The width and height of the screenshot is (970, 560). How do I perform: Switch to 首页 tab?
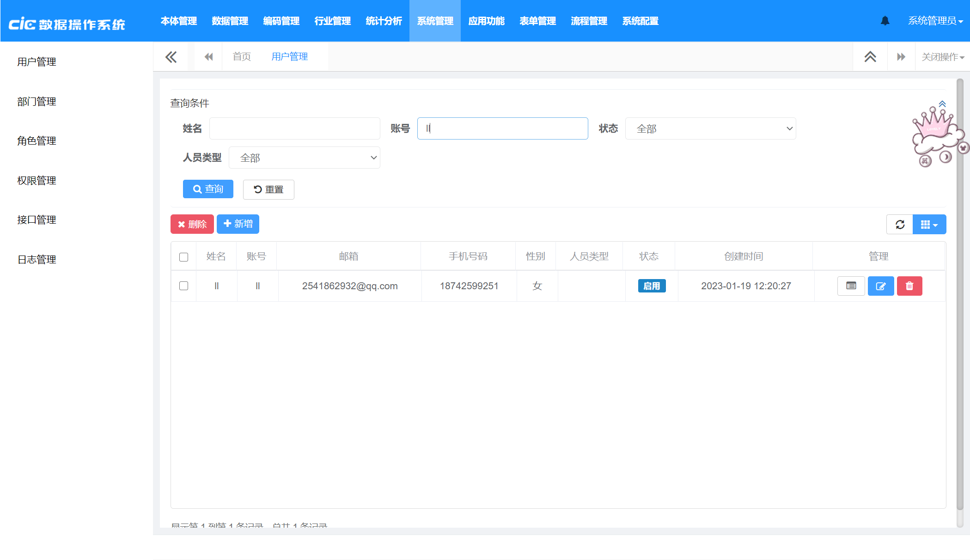pos(242,57)
